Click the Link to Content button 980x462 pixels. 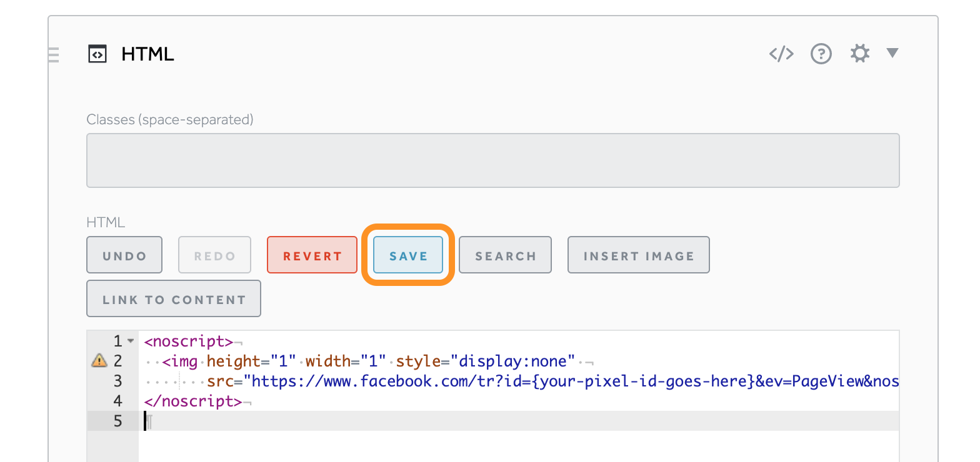(174, 298)
